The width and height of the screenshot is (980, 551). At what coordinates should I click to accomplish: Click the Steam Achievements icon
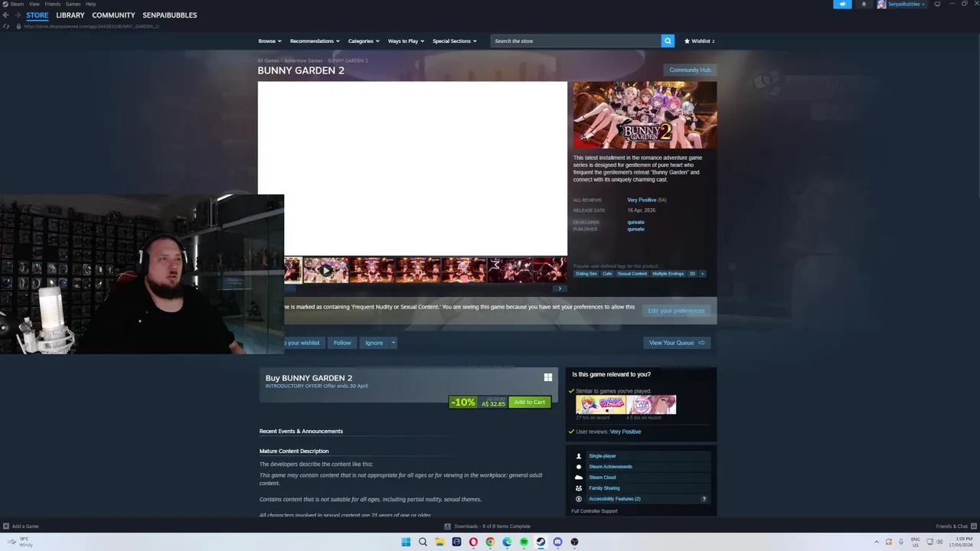coord(579,467)
